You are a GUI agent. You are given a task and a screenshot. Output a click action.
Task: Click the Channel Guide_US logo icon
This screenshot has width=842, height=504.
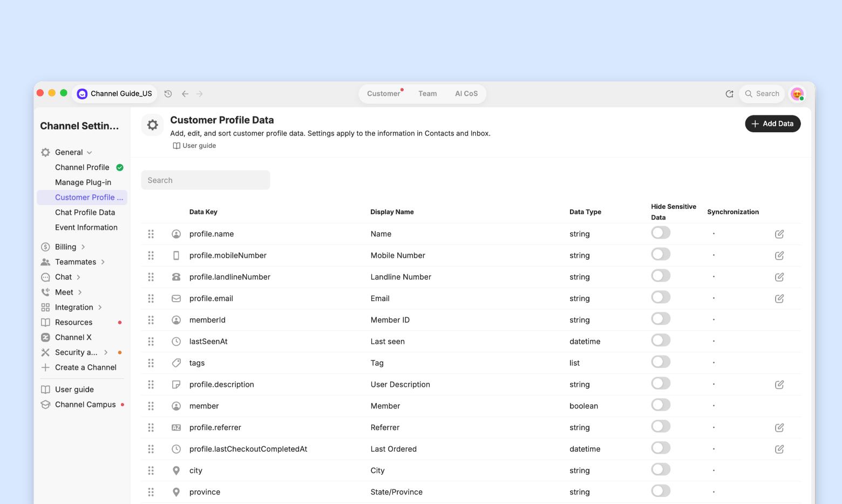pos(82,94)
